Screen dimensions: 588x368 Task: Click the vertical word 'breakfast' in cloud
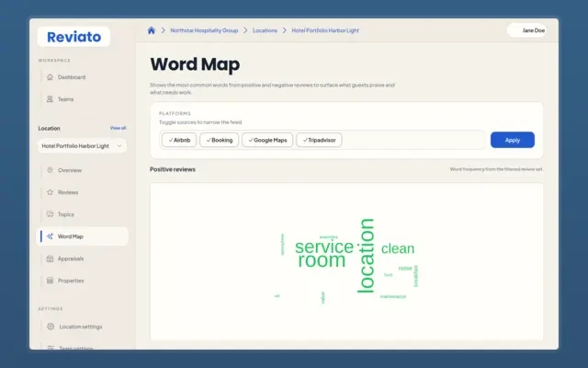(x=415, y=276)
